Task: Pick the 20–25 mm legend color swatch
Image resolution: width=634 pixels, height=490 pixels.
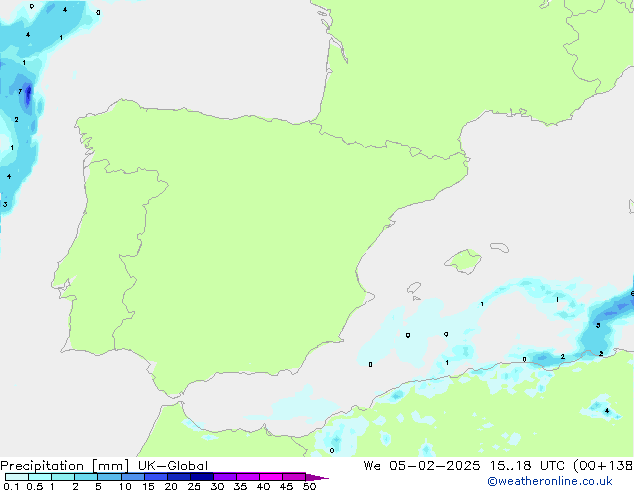Action: click(179, 477)
